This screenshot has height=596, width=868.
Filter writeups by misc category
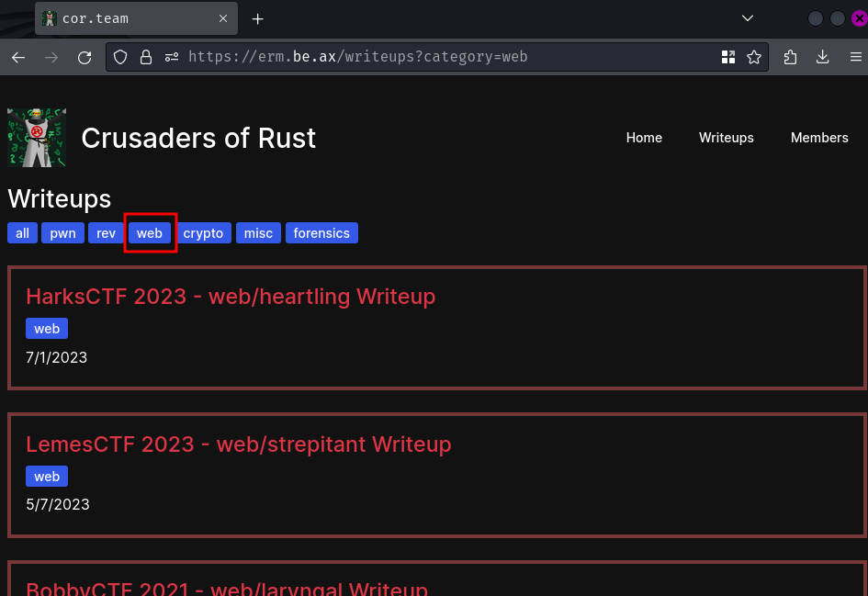point(258,233)
